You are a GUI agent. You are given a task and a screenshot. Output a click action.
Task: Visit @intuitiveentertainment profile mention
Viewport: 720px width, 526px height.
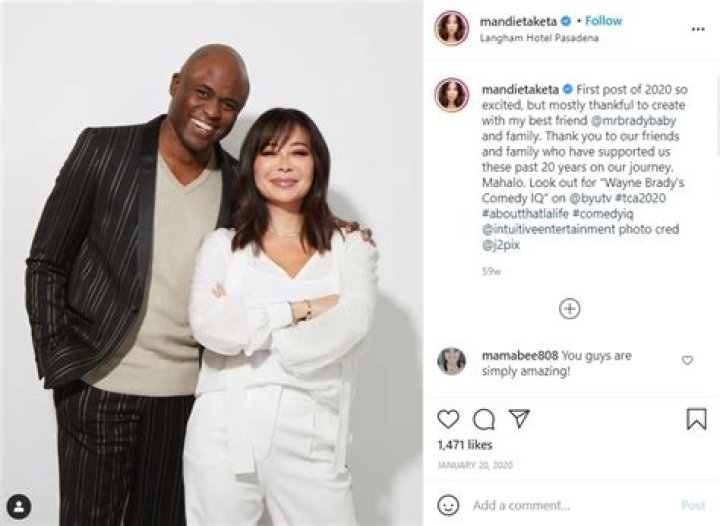tap(548, 229)
